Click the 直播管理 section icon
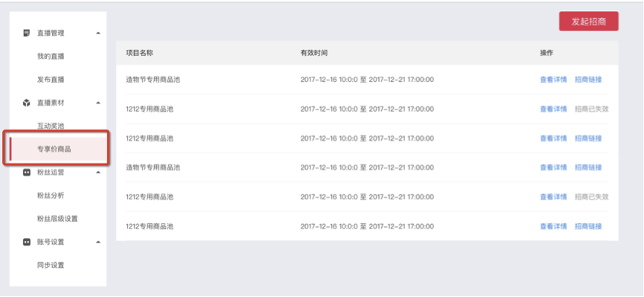The width and height of the screenshot is (644, 297). [26, 33]
